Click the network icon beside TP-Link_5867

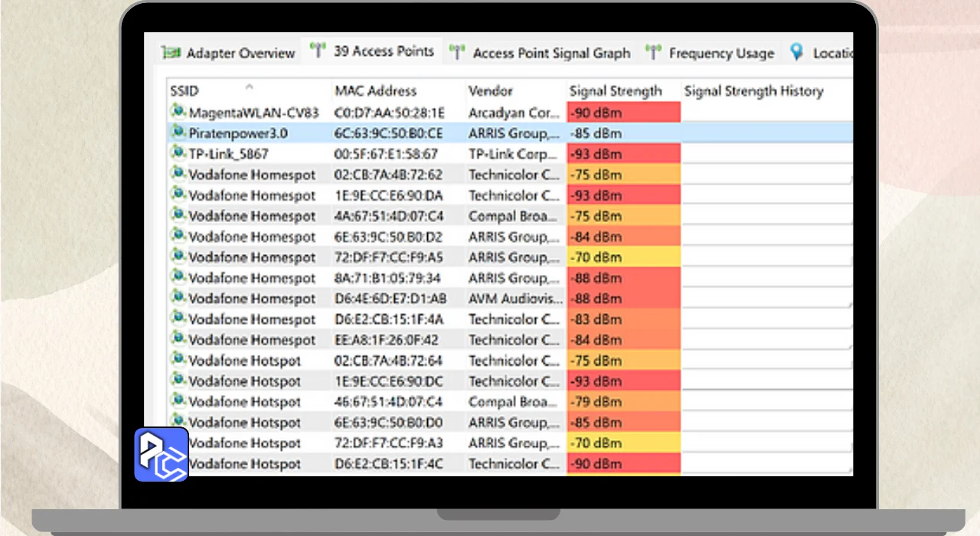(178, 153)
